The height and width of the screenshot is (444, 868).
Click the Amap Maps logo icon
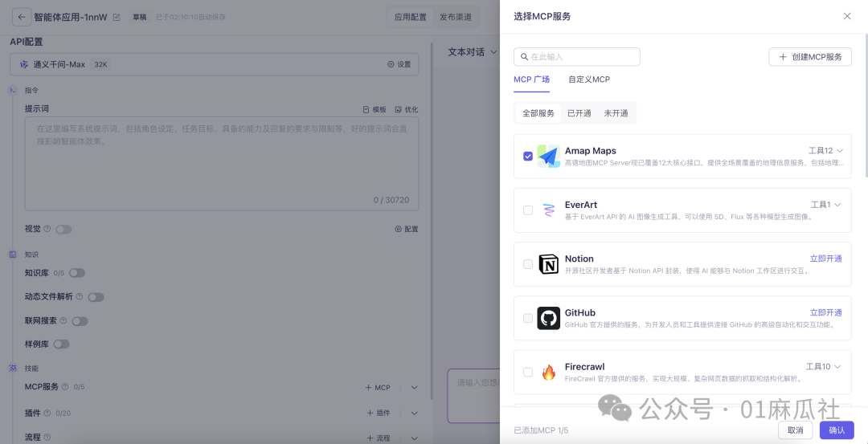tap(549, 157)
